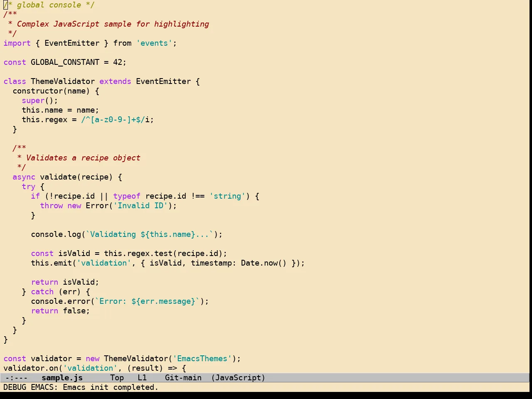Click the 'throw' keyword

click(51, 206)
